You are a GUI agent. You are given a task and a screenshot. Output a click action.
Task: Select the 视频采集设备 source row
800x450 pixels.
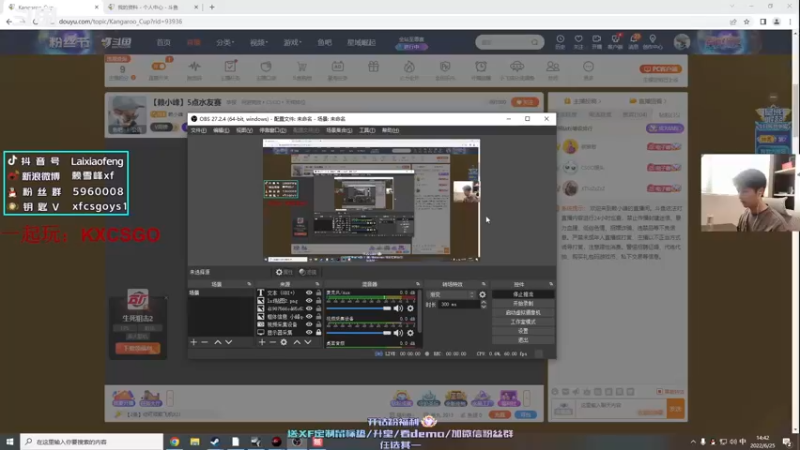(289, 324)
